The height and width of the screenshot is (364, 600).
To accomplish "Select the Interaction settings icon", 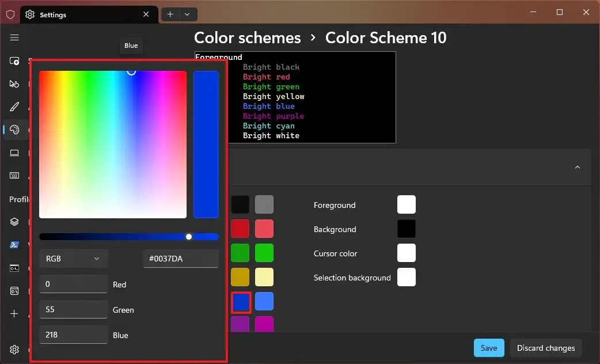I will click(14, 84).
